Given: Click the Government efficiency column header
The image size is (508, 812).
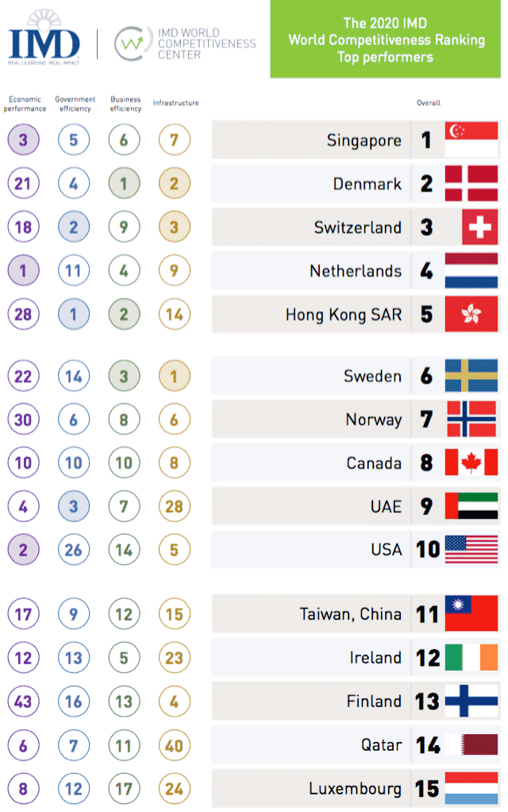Looking at the screenshot, I should pos(75,104).
